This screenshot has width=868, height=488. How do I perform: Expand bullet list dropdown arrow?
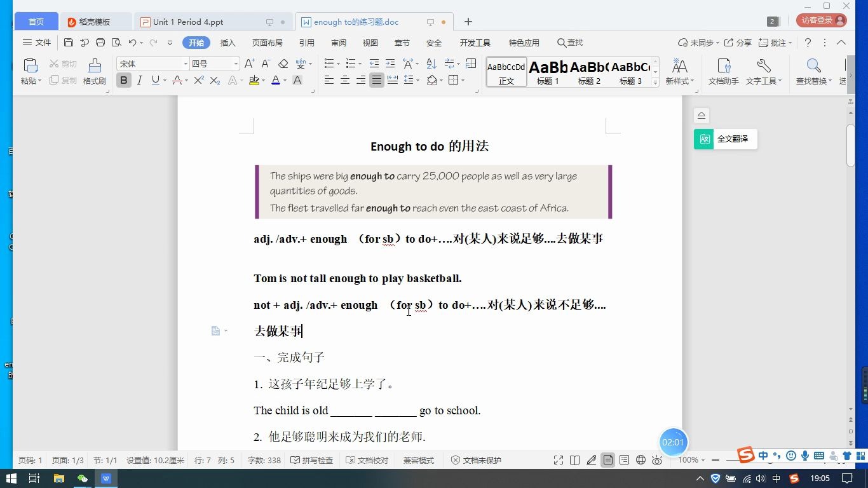(x=338, y=64)
